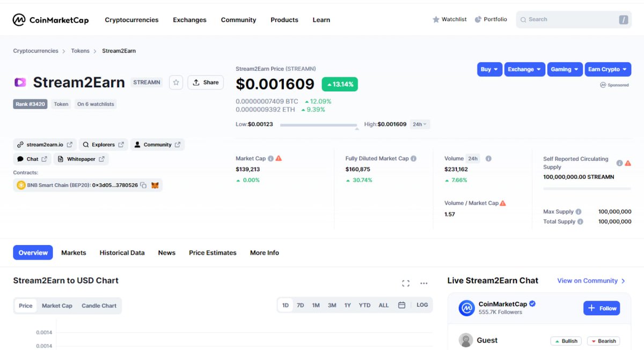The width and height of the screenshot is (644, 350).
Task: Open the Exchanges menu
Action: 189,20
